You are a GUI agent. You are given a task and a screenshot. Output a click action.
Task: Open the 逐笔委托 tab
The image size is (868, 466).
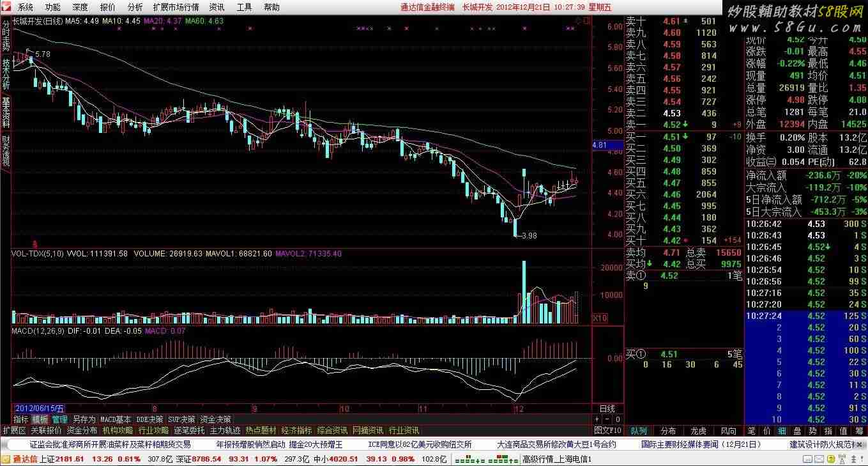click(x=189, y=430)
